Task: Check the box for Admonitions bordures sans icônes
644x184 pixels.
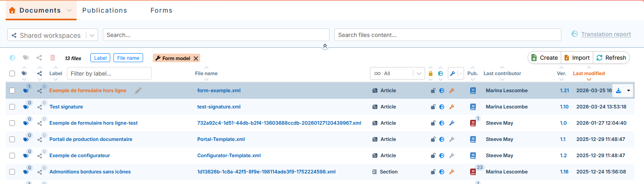Action: 12,172
